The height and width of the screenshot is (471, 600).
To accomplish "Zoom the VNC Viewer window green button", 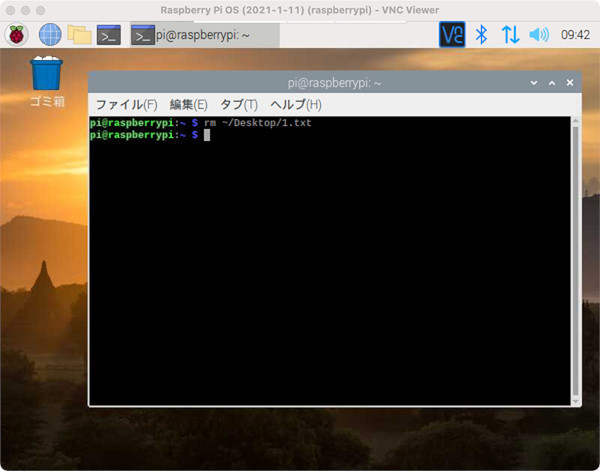I will pyautogui.click(x=41, y=10).
